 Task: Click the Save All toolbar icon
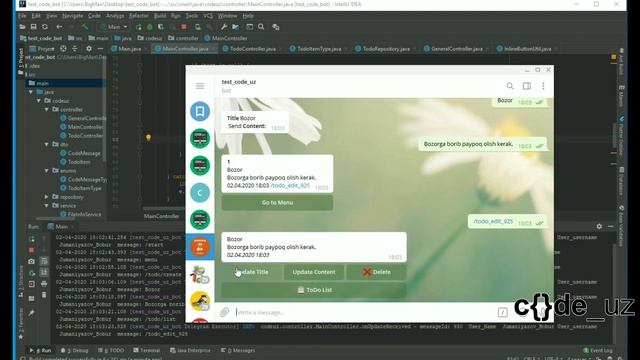click(33, 27)
